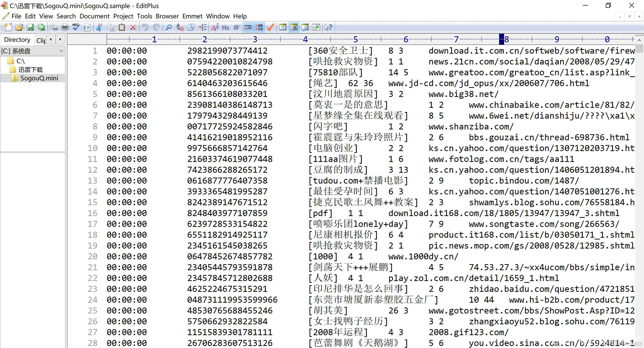Select the 迅雷下载 folder
The width and height of the screenshot is (644, 348).
[x=30, y=70]
